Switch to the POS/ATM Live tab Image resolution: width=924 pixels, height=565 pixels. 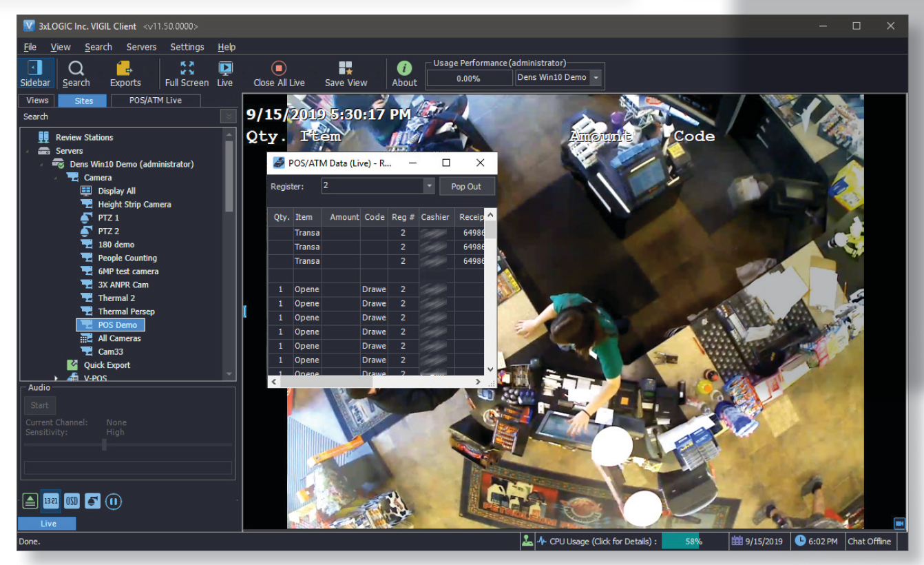[156, 101]
